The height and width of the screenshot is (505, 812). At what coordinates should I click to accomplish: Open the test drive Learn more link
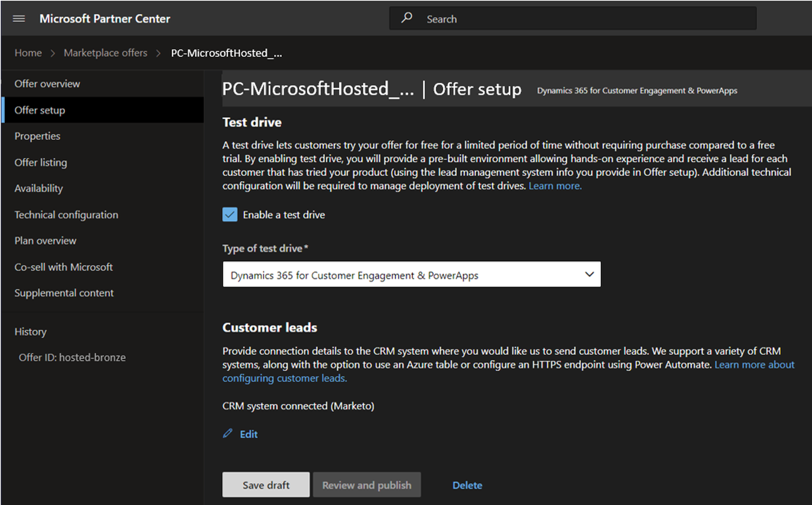click(555, 185)
